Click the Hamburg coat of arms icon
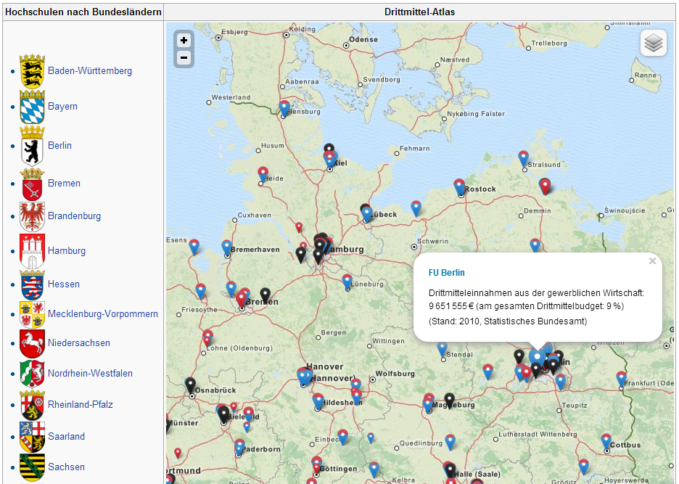 32,250
